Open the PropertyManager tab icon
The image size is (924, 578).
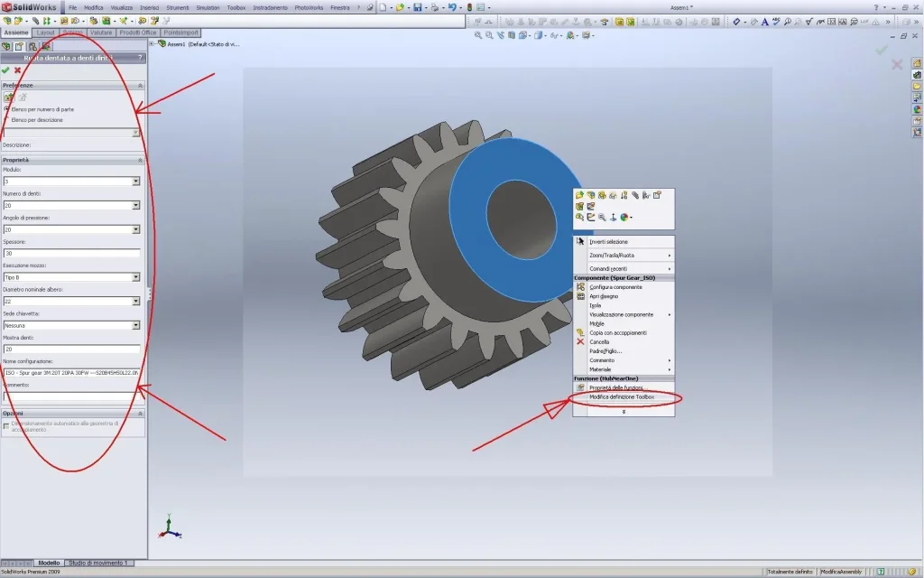pos(20,46)
